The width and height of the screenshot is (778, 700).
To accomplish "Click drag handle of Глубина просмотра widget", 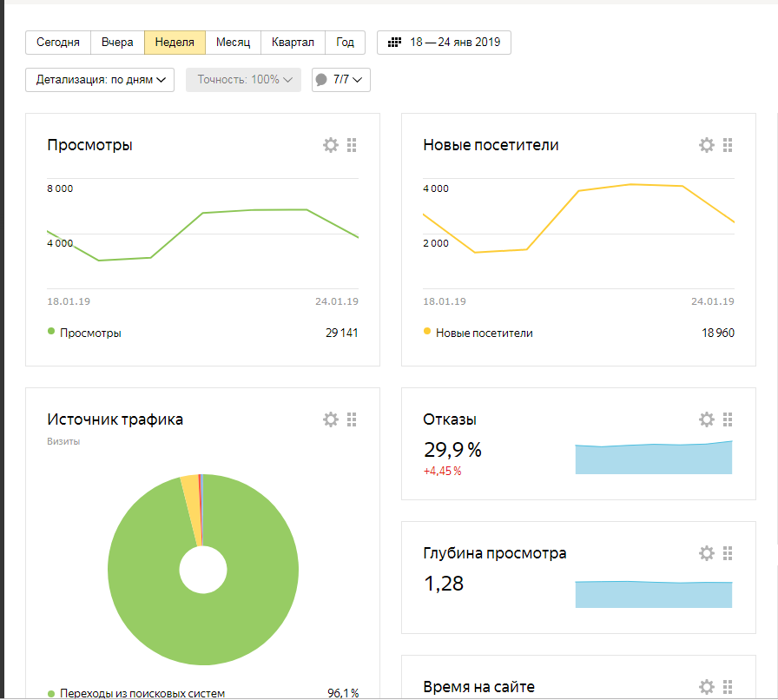I will click(x=728, y=553).
